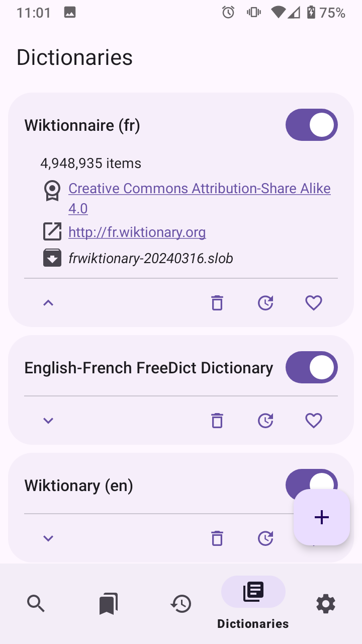
Task: Tap the add dictionary plus button
Action: point(322,517)
